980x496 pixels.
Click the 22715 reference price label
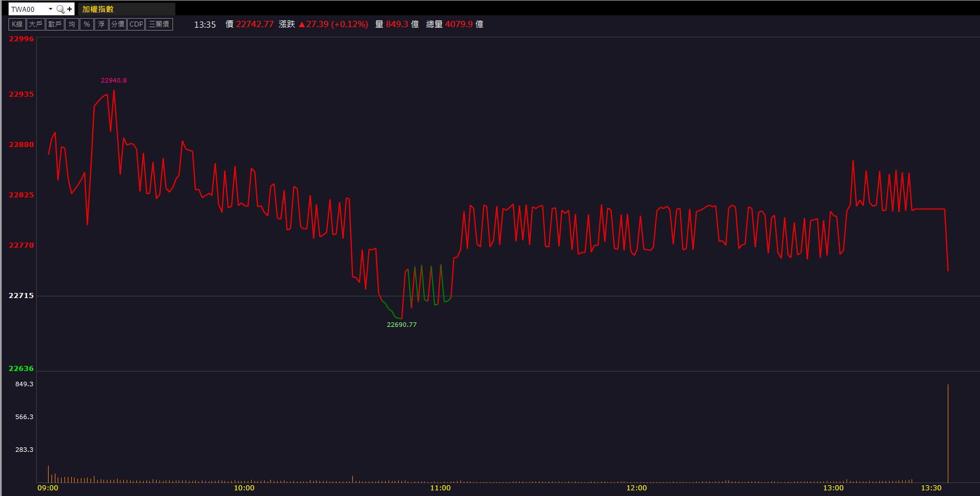[21, 296]
